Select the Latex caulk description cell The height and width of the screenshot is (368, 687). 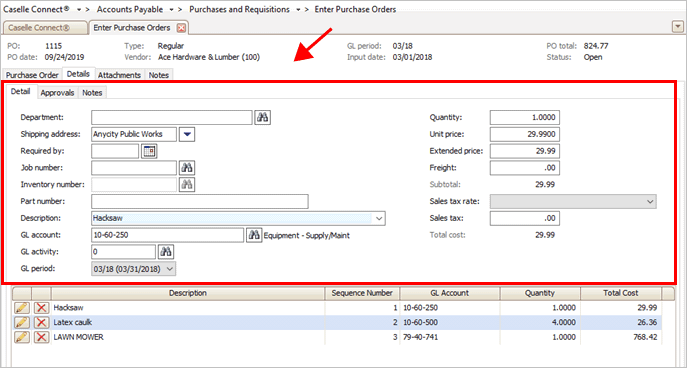188,323
